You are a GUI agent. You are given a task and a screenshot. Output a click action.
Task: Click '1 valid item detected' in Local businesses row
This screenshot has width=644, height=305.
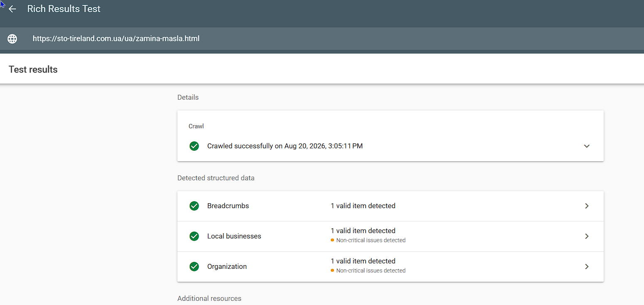tap(363, 231)
